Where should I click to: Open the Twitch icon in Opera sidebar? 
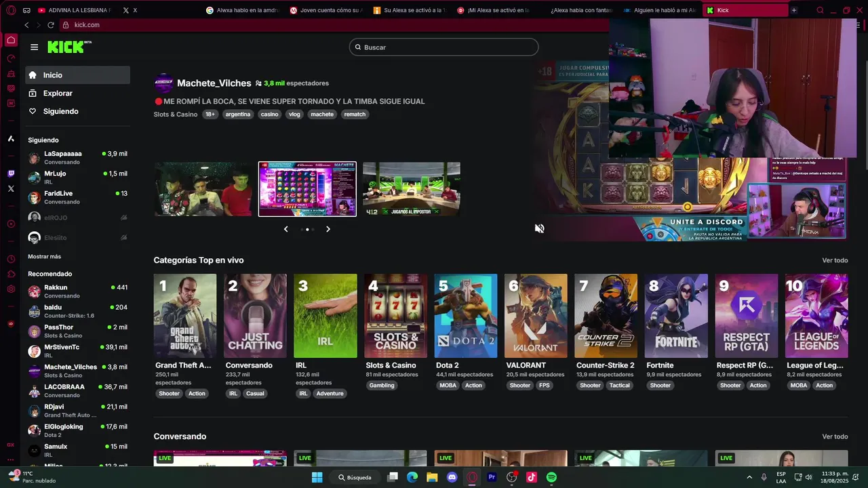point(11,174)
